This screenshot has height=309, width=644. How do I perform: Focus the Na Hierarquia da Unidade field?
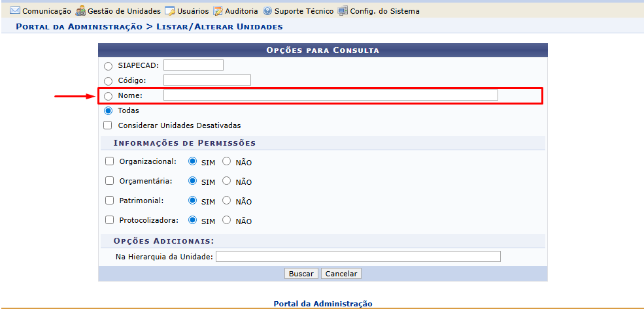click(358, 257)
